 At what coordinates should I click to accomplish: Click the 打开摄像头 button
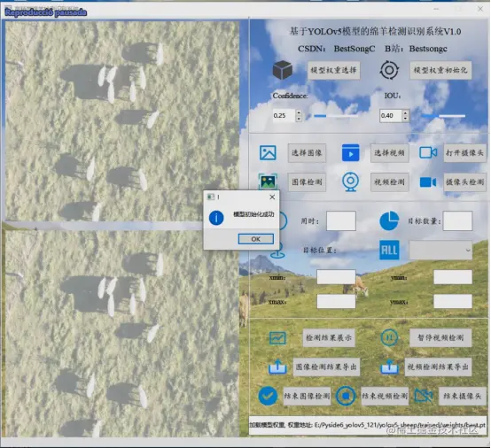tap(464, 153)
